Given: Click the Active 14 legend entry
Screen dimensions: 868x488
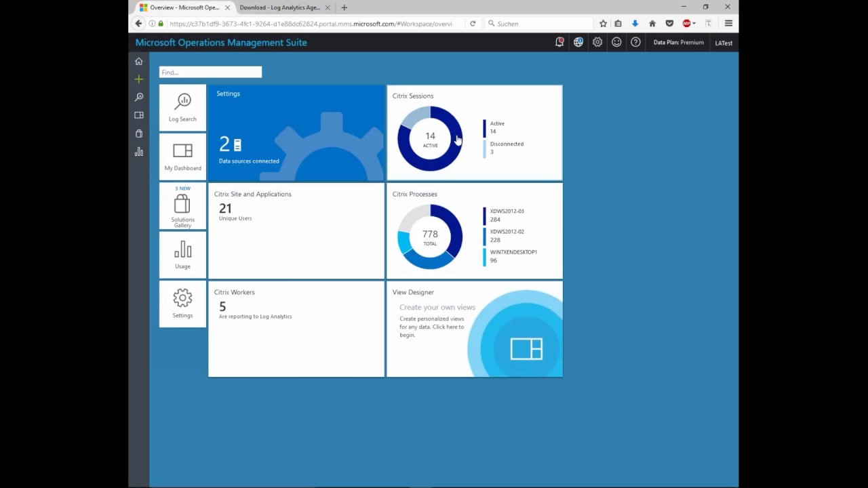Looking at the screenshot, I should tap(494, 127).
